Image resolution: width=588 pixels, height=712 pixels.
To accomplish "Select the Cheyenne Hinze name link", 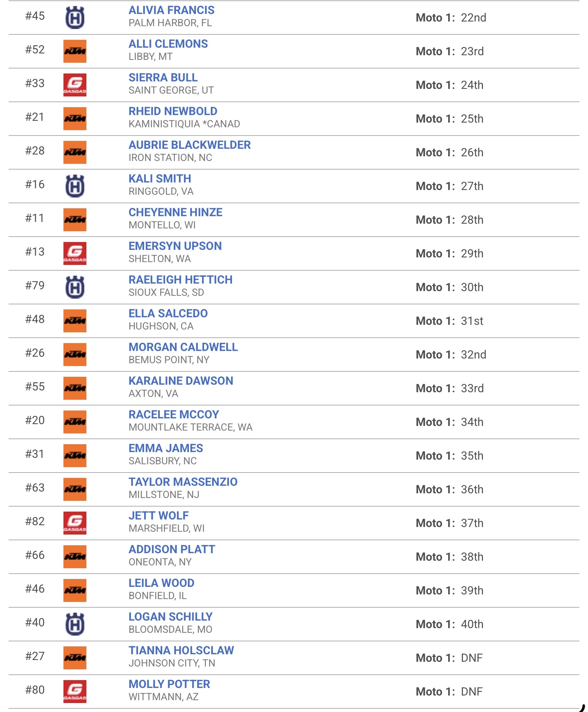I will click(175, 212).
